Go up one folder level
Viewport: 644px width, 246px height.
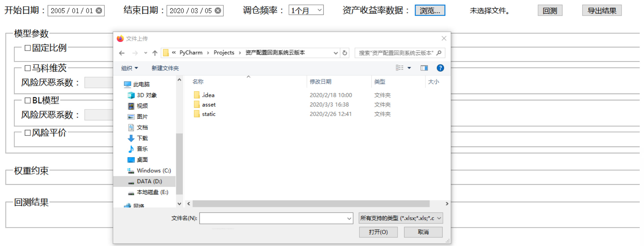155,53
